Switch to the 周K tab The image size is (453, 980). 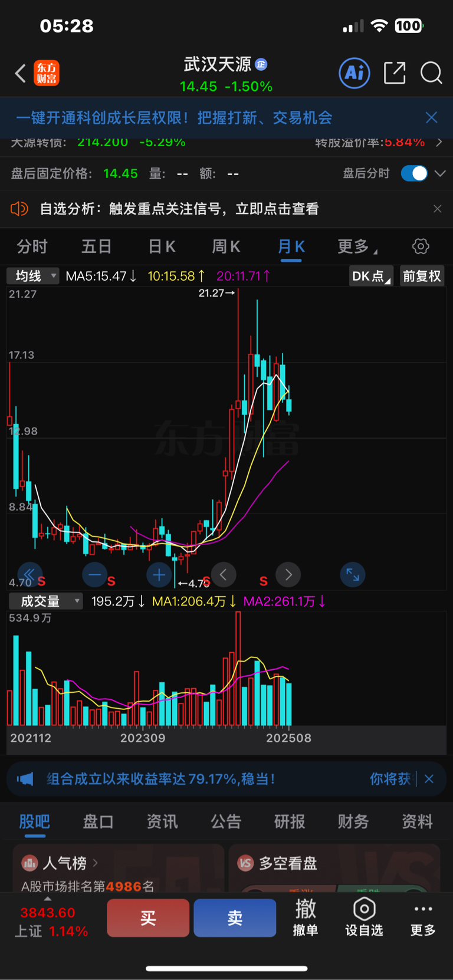coord(226,246)
